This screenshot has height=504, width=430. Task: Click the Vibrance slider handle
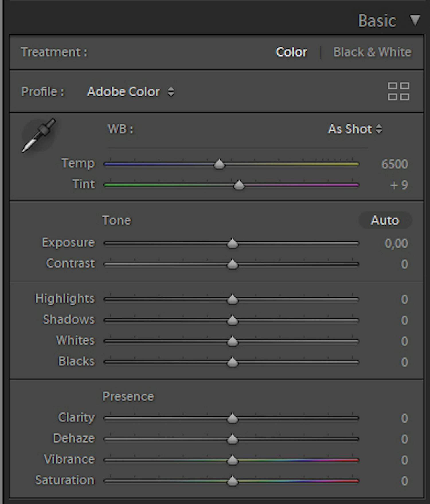[232, 460]
